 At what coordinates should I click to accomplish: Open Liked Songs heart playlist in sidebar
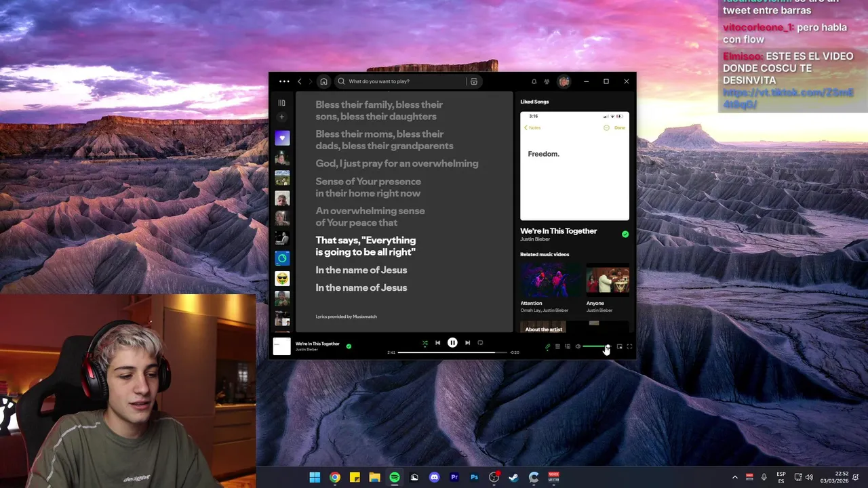coord(282,138)
